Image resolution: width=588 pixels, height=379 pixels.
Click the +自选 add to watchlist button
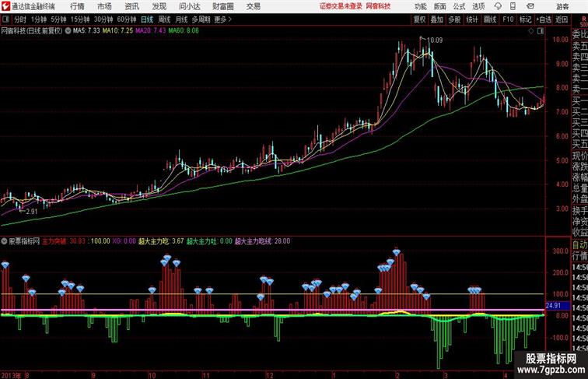tap(544, 19)
